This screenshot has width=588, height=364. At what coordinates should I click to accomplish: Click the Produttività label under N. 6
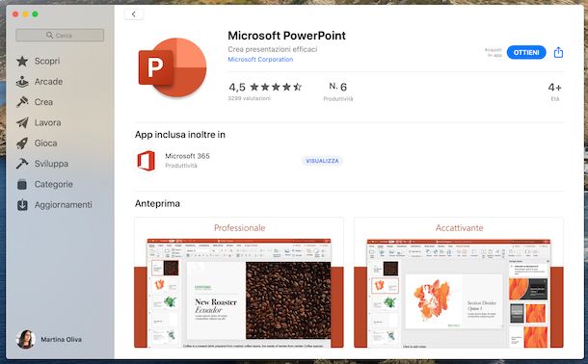(x=338, y=99)
